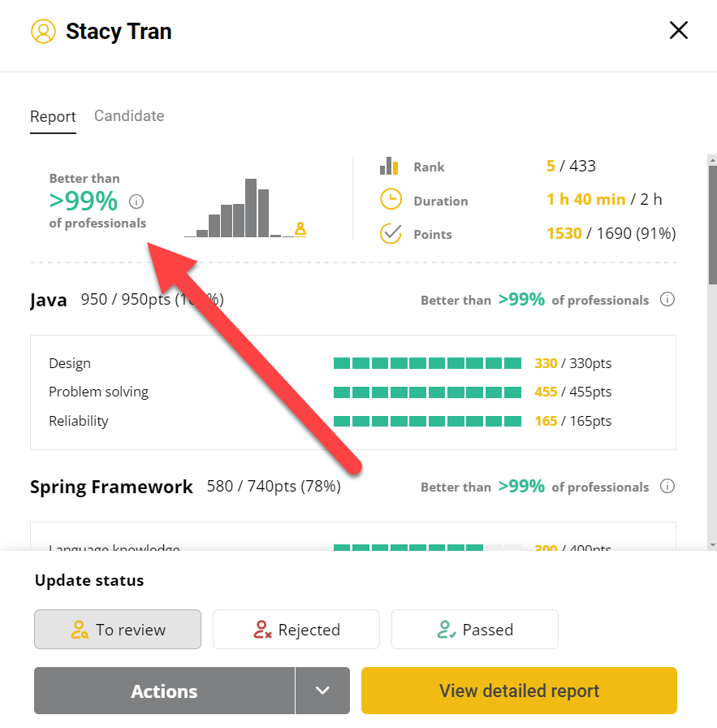Click the Problem solving score progress bar
The width and height of the screenshot is (717, 728).
[x=427, y=392]
